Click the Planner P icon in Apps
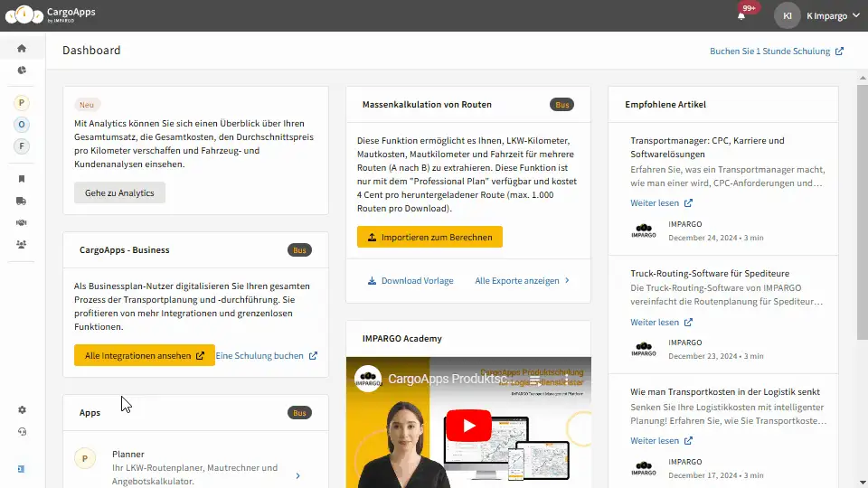Screen dimensions: 868x488 85,458
